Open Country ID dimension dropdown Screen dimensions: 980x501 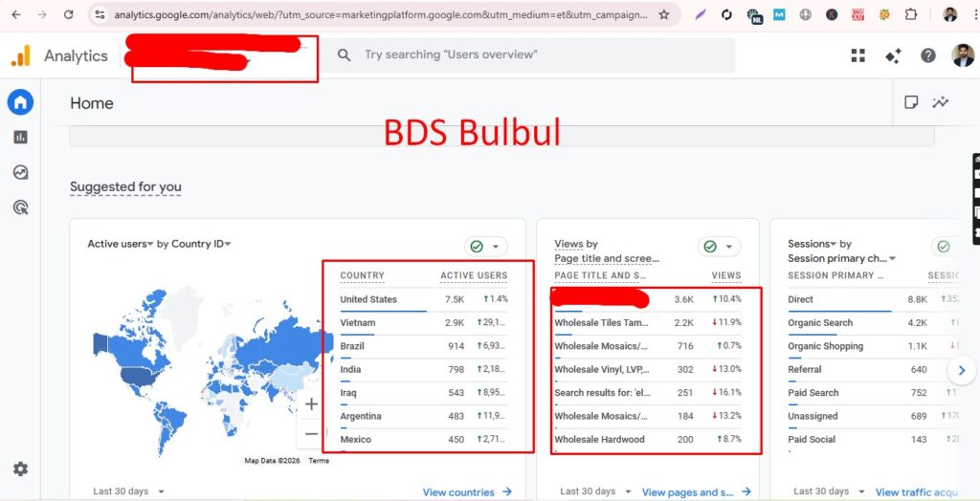pyautogui.click(x=201, y=244)
